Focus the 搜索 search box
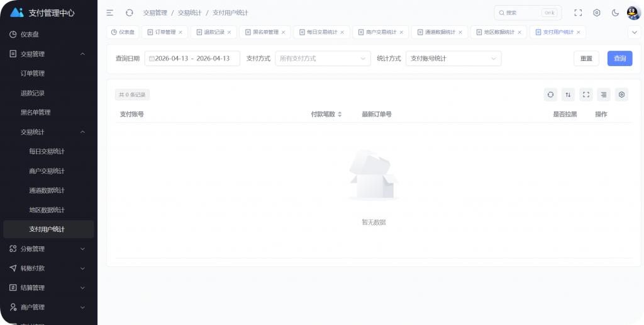 point(528,13)
